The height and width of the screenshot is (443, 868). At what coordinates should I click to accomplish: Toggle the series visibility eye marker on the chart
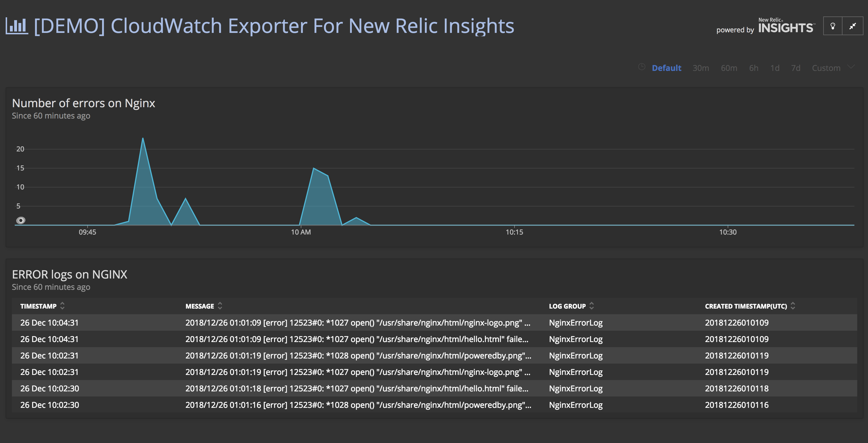point(22,220)
